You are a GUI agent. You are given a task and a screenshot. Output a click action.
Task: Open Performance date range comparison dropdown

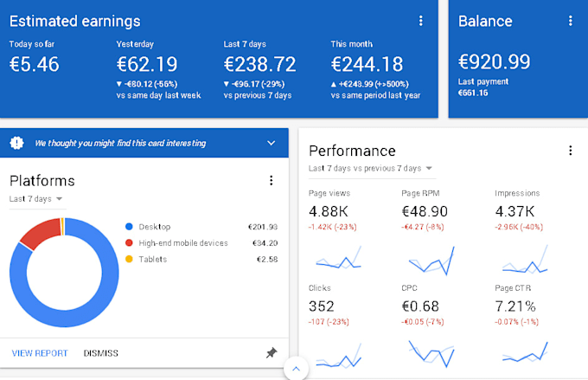[371, 168]
